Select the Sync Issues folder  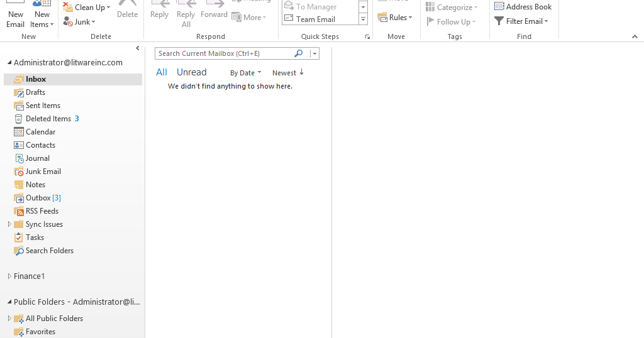coord(44,224)
